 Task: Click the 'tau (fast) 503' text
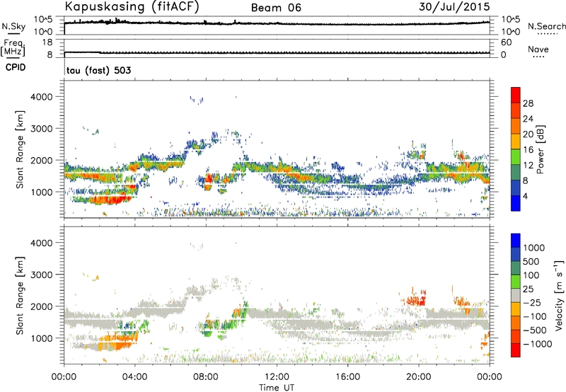pyautogui.click(x=98, y=70)
